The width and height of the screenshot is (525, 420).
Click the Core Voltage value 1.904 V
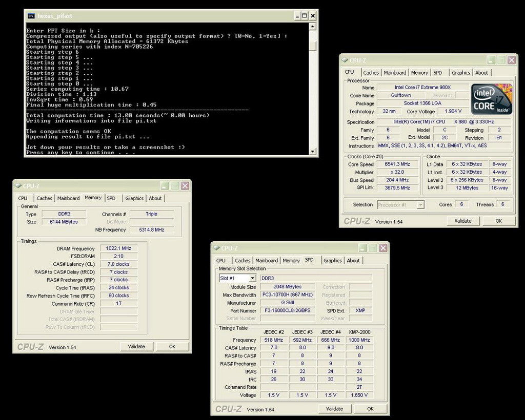click(453, 111)
